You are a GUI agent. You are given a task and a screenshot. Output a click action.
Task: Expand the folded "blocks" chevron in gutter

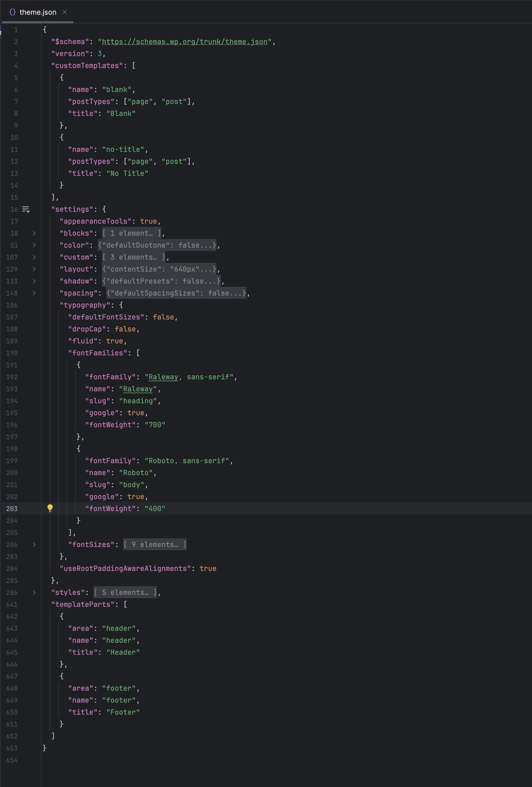(34, 233)
